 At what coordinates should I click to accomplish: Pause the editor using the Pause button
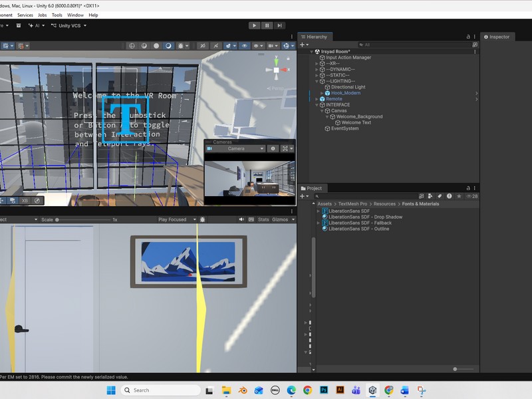click(x=267, y=25)
